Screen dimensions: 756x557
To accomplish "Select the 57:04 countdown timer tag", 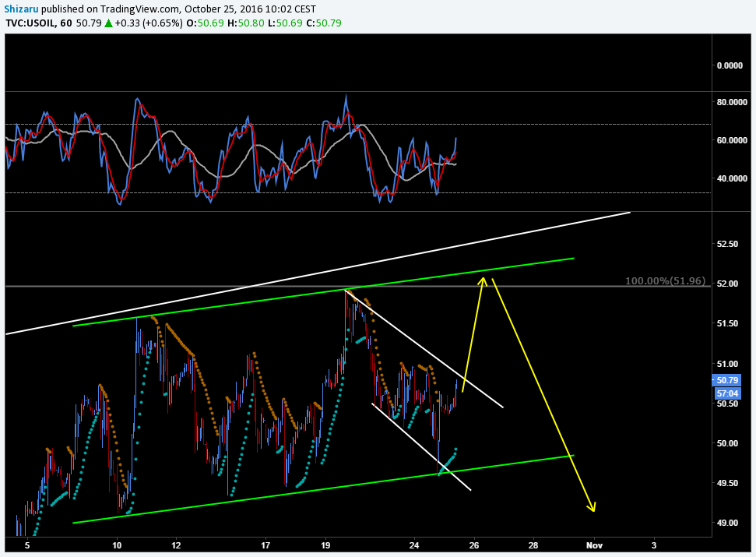I will tap(727, 393).
